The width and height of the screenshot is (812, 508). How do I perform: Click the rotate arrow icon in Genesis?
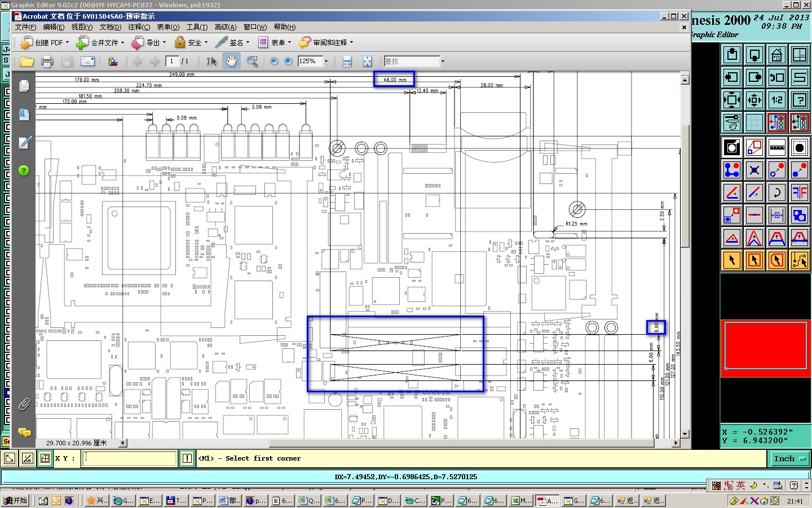coord(777,192)
